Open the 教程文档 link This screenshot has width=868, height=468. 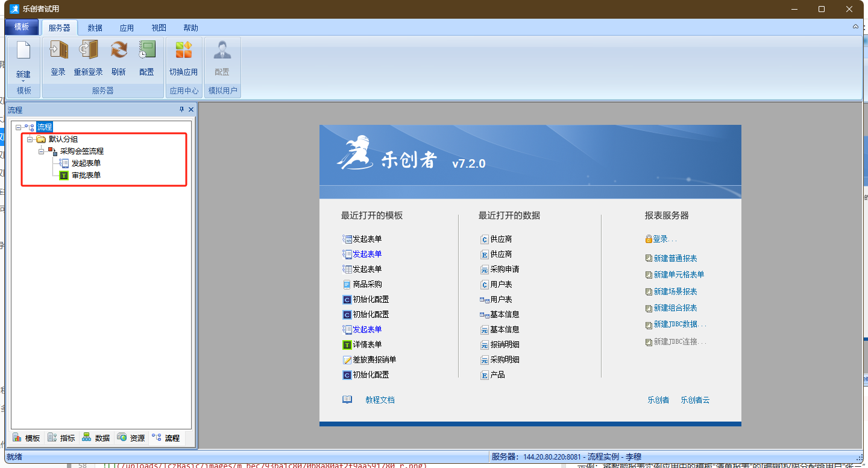(x=380, y=400)
